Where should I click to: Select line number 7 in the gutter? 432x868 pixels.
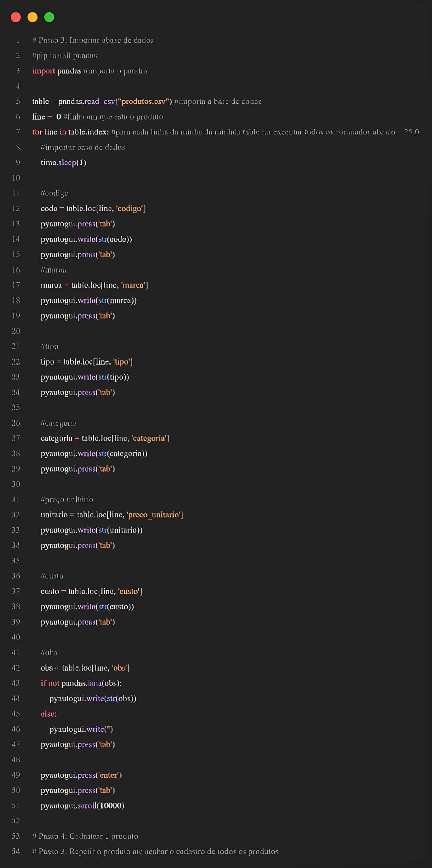18,132
